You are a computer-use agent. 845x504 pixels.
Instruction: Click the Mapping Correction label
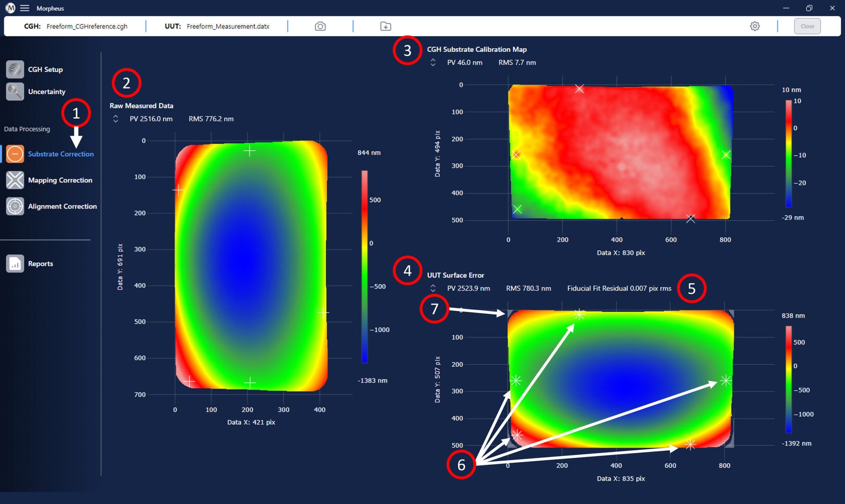pyautogui.click(x=60, y=180)
